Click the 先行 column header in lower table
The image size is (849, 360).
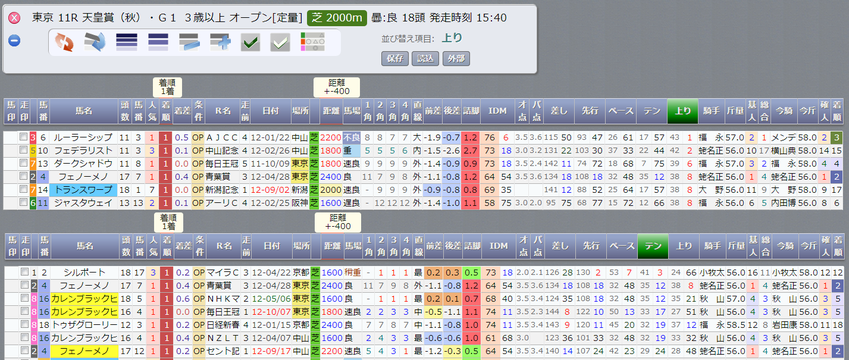[x=591, y=246]
